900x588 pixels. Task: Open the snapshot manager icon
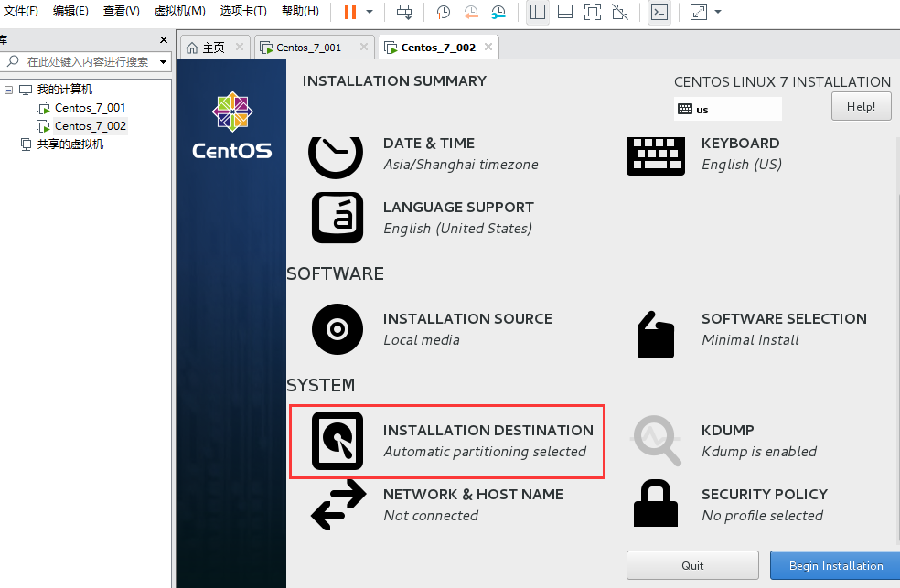(498, 12)
